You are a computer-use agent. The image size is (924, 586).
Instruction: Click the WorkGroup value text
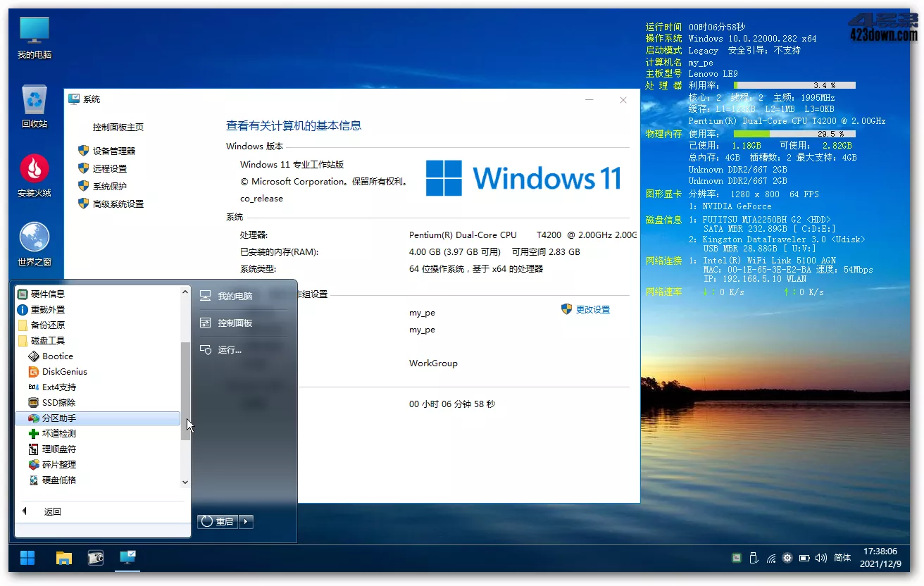[433, 363]
